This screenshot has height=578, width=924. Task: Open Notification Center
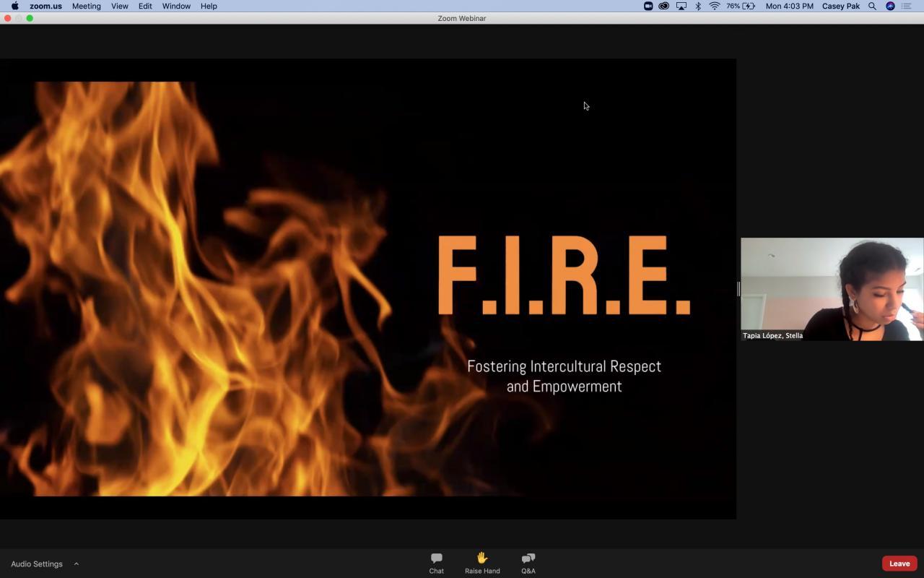tap(907, 6)
